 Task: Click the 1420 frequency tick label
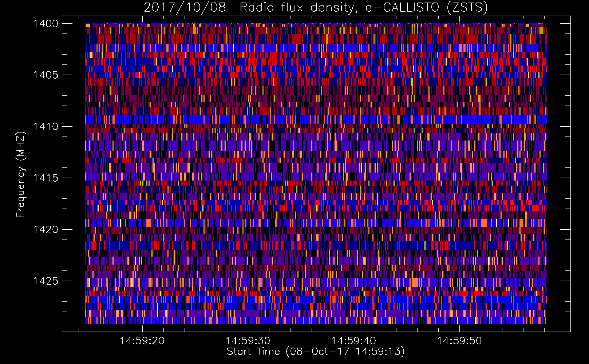coord(46,229)
